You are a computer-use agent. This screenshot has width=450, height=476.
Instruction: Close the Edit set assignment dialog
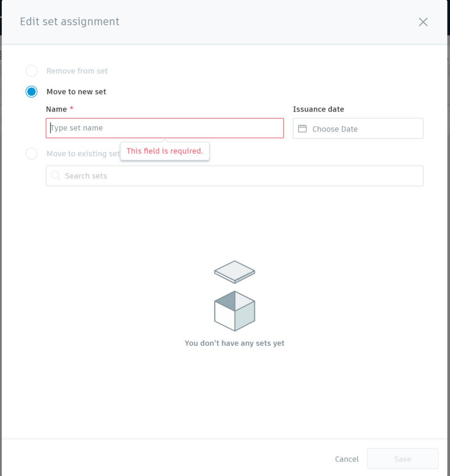[423, 22]
